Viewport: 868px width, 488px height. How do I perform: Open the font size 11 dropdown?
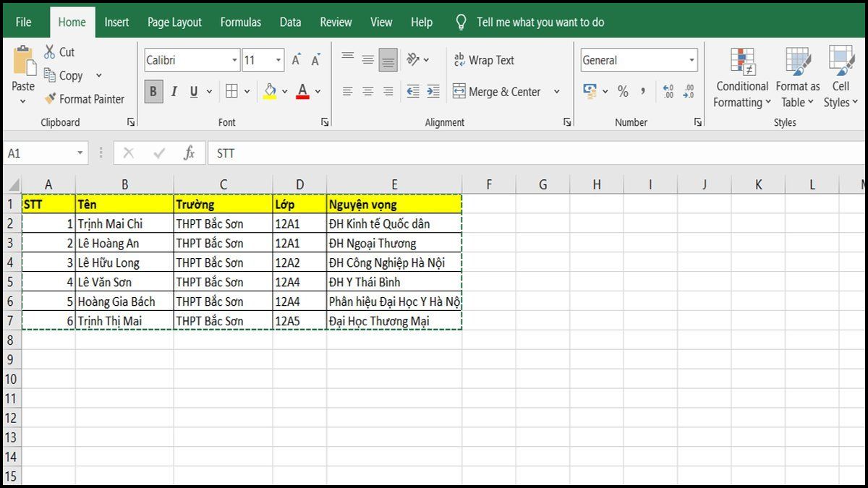278,61
